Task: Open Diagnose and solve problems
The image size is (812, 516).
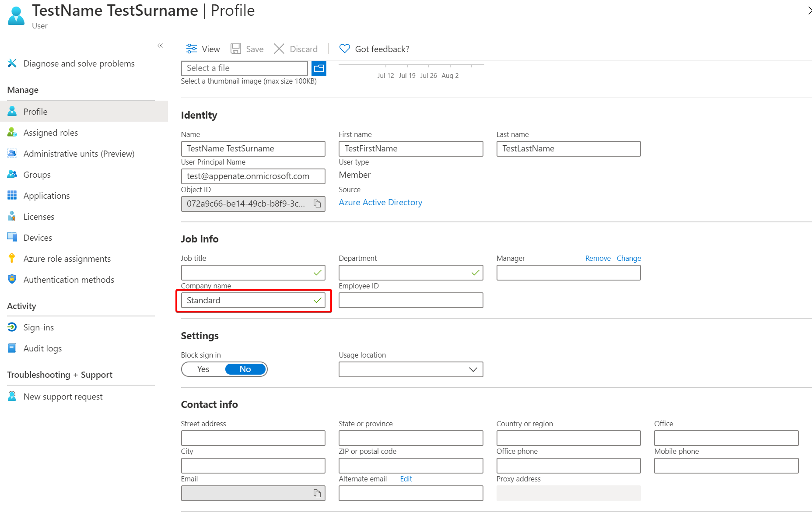Action: click(79, 63)
